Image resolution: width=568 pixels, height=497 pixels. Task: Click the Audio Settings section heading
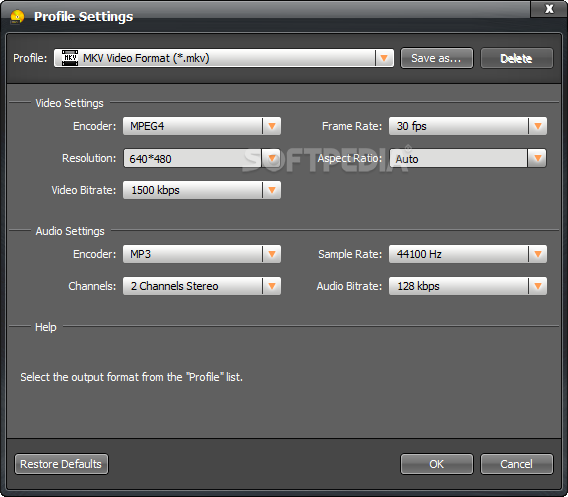(x=70, y=231)
